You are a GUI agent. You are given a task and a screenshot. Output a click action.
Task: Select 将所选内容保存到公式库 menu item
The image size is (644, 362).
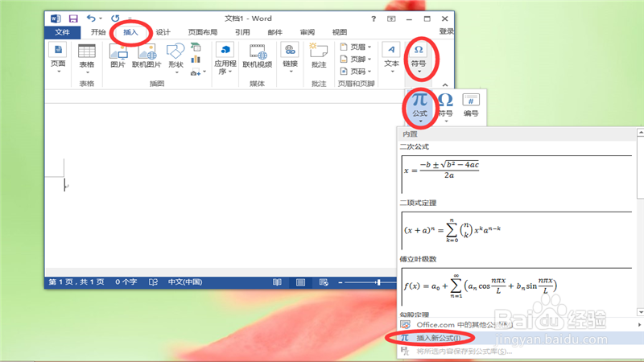(x=520, y=352)
